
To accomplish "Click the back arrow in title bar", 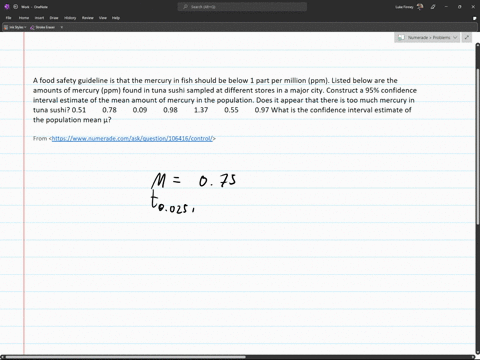I will [x=15, y=7].
